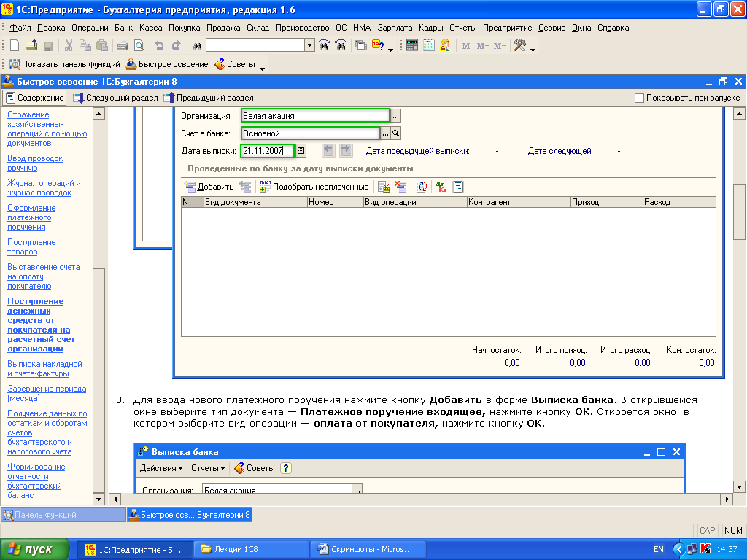The image size is (747, 560).
Task: Click the Советы toolbar button
Action: [236, 64]
